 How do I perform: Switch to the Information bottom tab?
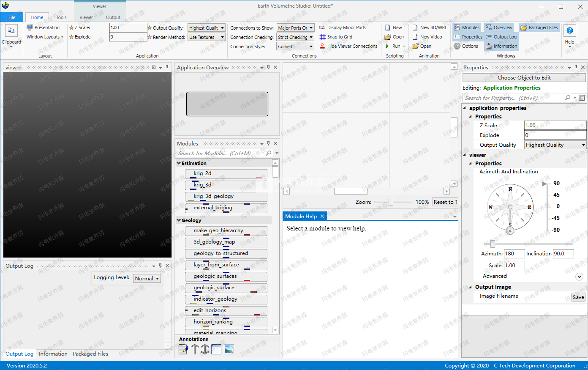[x=53, y=354]
